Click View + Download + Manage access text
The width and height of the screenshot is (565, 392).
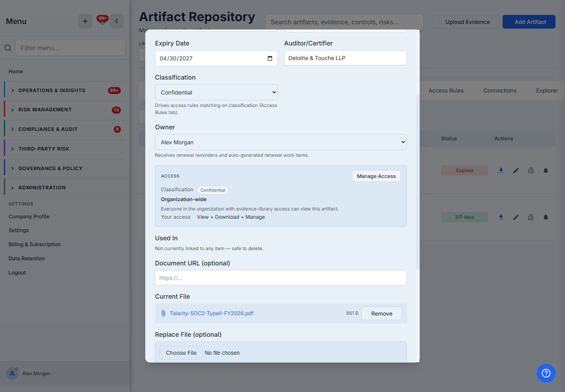pyautogui.click(x=231, y=217)
